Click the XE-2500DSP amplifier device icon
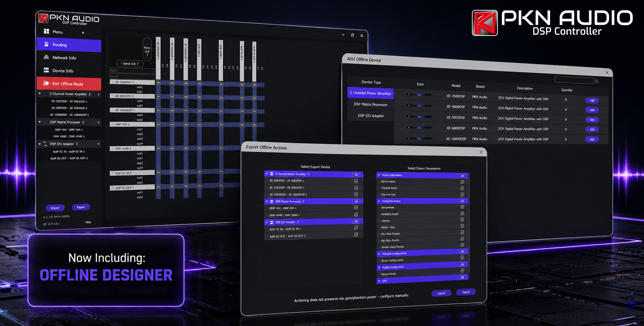Screen dimensions: 644x326 (x=419, y=95)
